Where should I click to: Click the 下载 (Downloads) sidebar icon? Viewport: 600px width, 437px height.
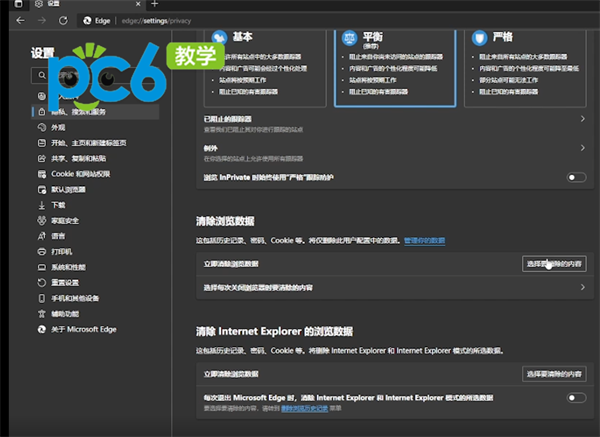[40, 205]
